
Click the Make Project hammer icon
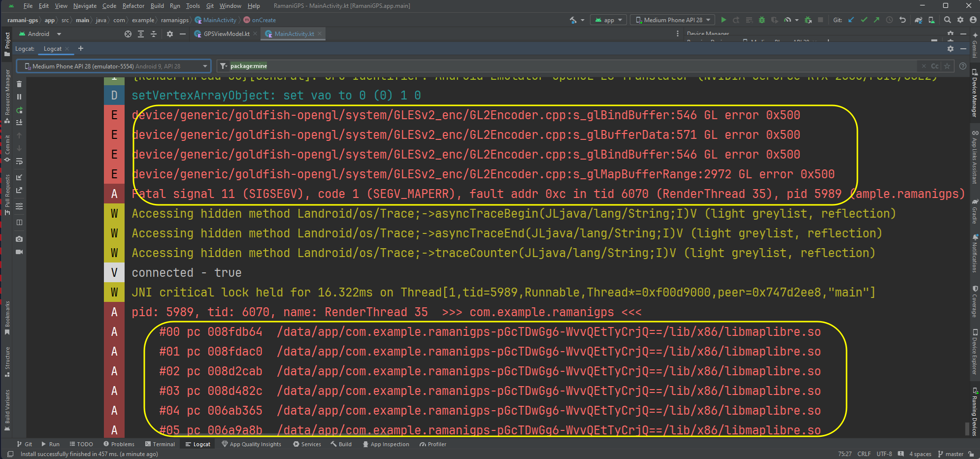click(573, 20)
